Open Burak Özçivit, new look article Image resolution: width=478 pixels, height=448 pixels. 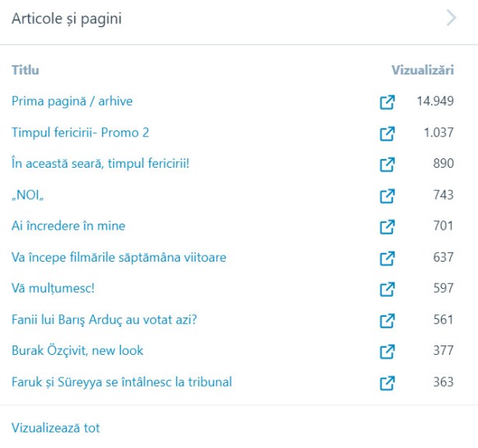tap(78, 350)
